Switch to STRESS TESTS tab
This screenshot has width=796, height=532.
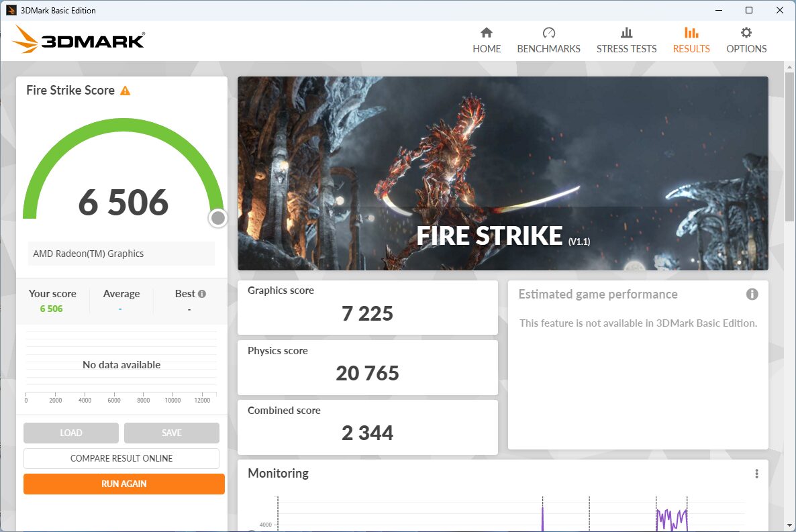(x=626, y=41)
